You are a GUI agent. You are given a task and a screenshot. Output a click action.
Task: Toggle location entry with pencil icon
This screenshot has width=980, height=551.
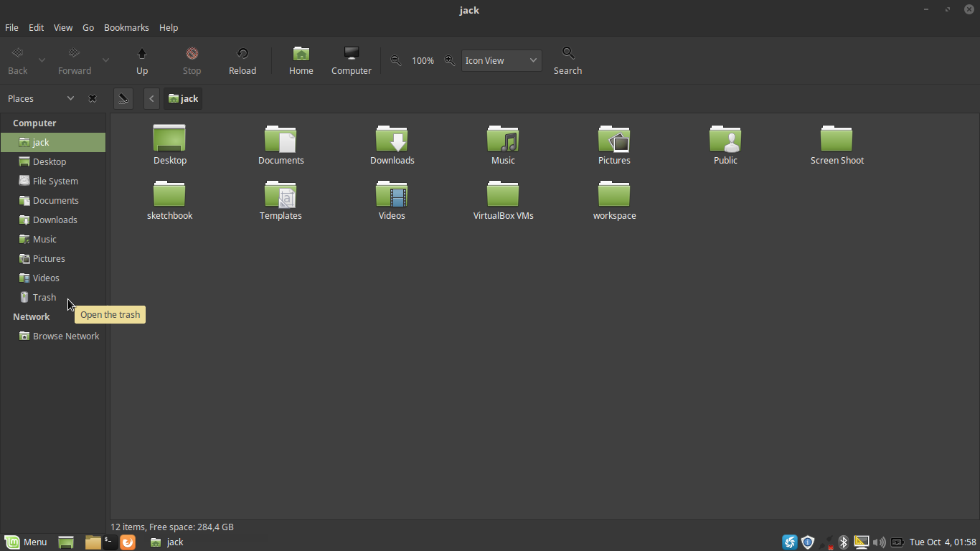[123, 98]
